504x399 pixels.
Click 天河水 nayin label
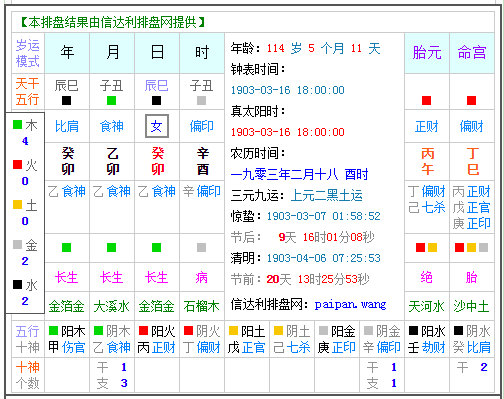(x=427, y=306)
